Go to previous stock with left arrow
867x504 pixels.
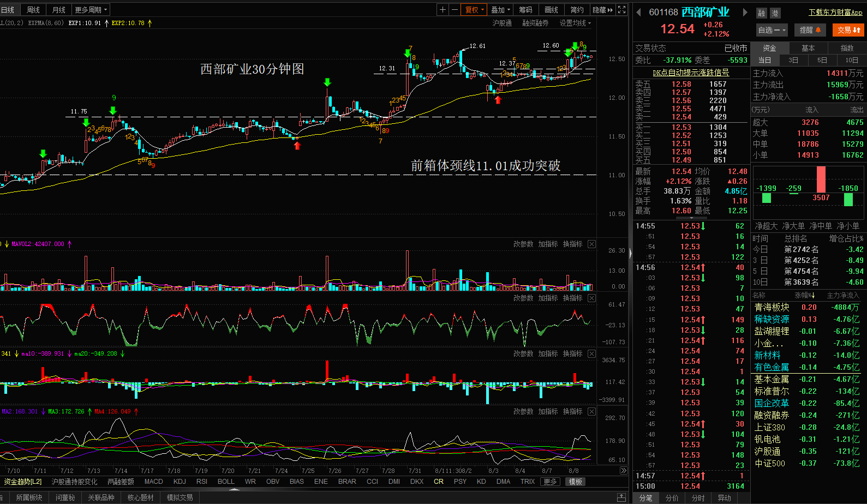click(x=638, y=12)
